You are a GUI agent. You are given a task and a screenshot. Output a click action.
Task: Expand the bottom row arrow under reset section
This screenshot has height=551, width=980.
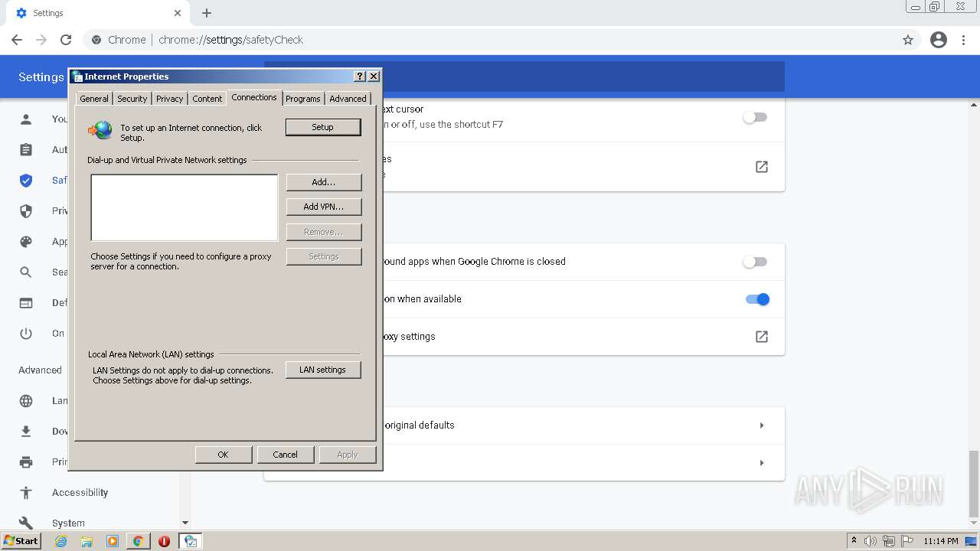[x=762, y=463]
